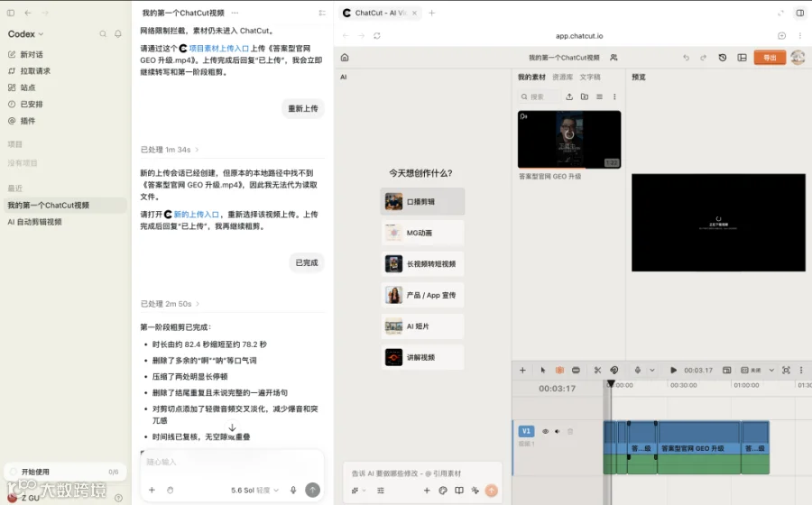Click the fit-to-screen icon in timeline toolbar
Screen dimensions: 812x505
click(786, 370)
